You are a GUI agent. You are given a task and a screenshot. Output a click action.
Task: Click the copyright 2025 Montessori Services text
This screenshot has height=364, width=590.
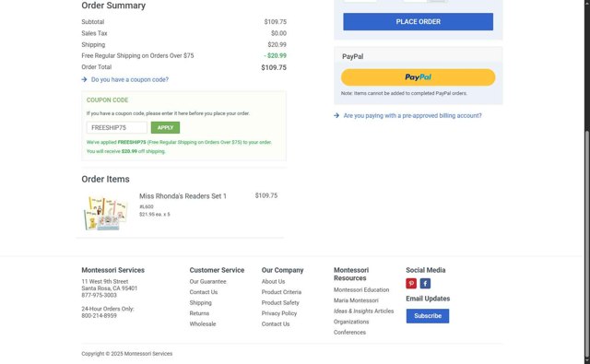[127, 354]
